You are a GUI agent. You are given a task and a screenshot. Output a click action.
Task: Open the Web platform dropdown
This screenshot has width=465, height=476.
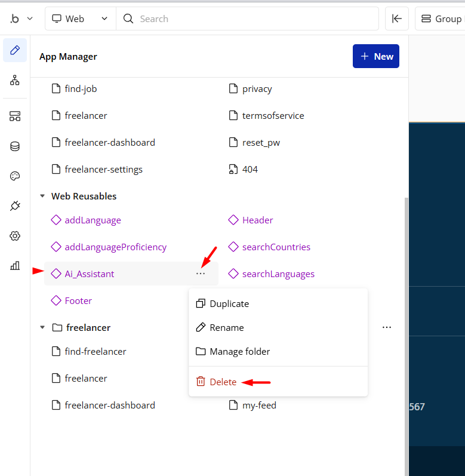pos(80,19)
